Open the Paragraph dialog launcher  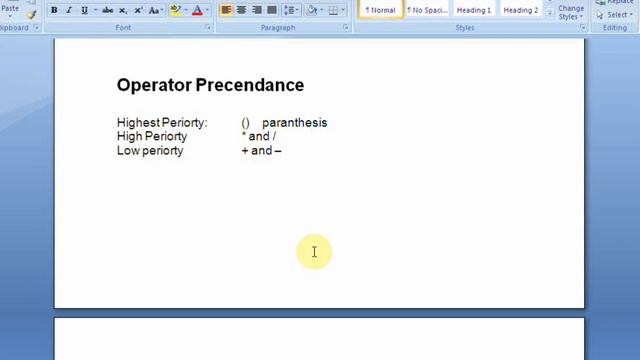(x=346, y=27)
